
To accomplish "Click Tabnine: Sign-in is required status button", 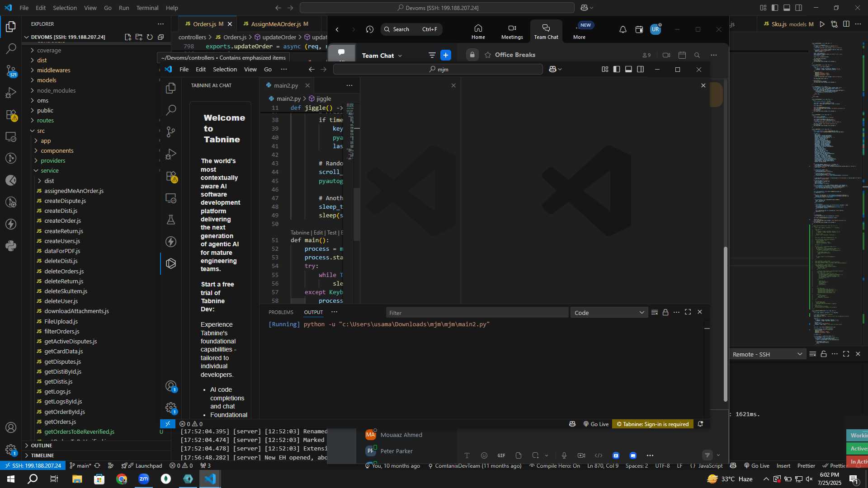I will click(x=653, y=424).
